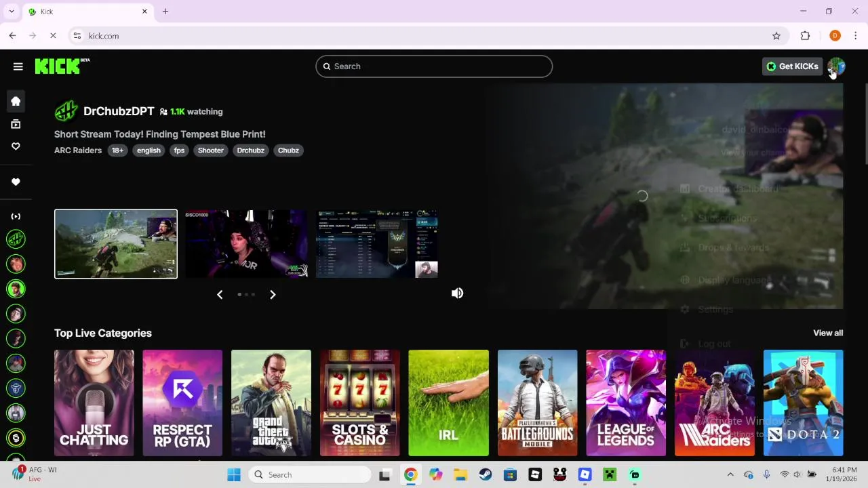
Task: Click the Windows taskbar search box
Action: [x=310, y=474]
